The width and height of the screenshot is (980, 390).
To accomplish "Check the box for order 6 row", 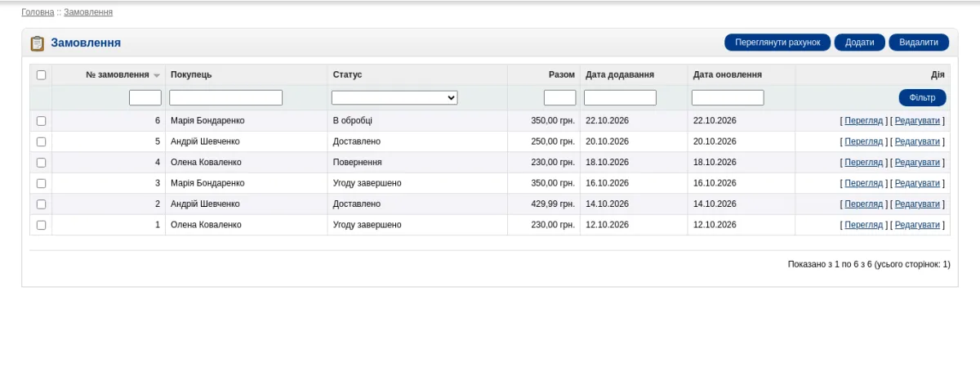I will click(41, 121).
